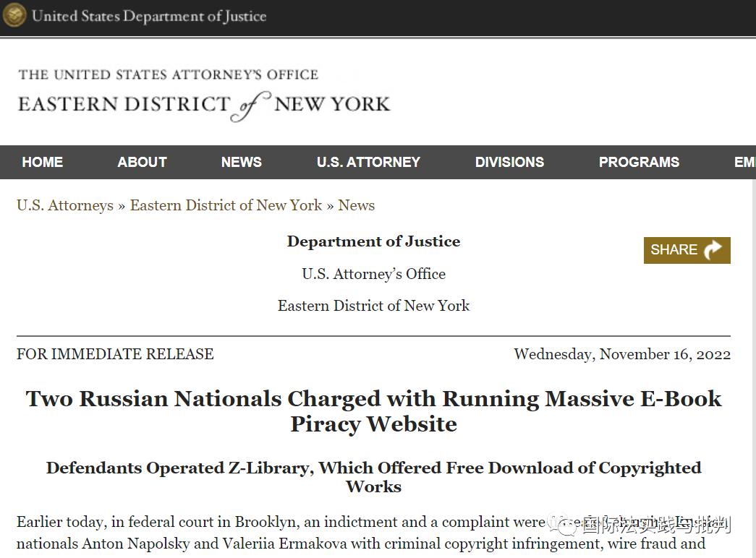Image resolution: width=756 pixels, height=558 pixels.
Task: Click the U.S. Attorney's Office centered text
Action: (x=374, y=274)
